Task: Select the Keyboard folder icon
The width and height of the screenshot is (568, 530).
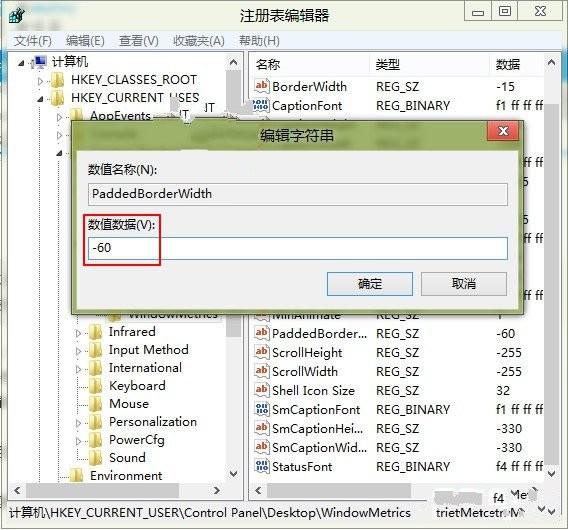Action: 96,385
